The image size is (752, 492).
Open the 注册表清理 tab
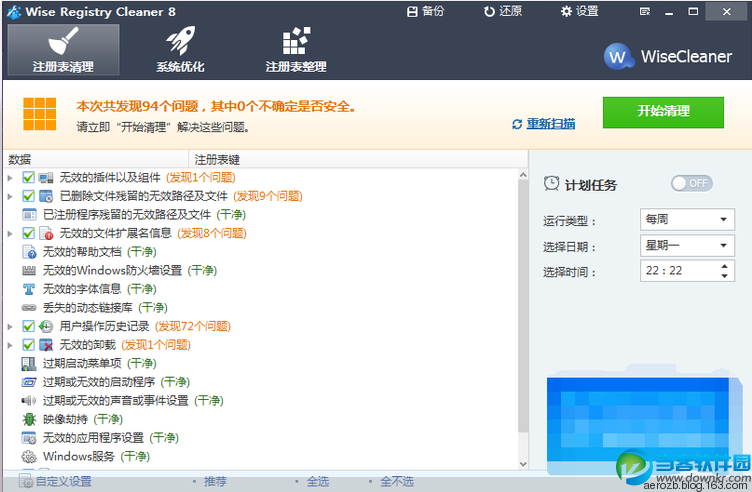(63, 49)
